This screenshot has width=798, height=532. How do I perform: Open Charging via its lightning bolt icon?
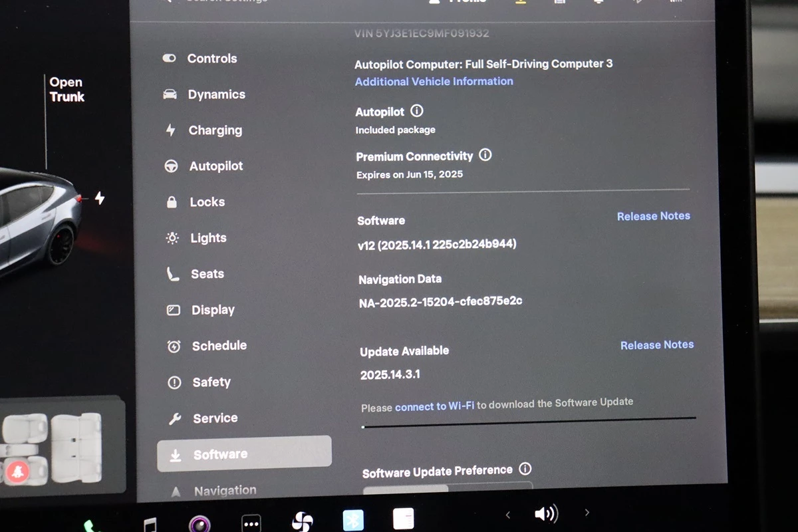170,130
